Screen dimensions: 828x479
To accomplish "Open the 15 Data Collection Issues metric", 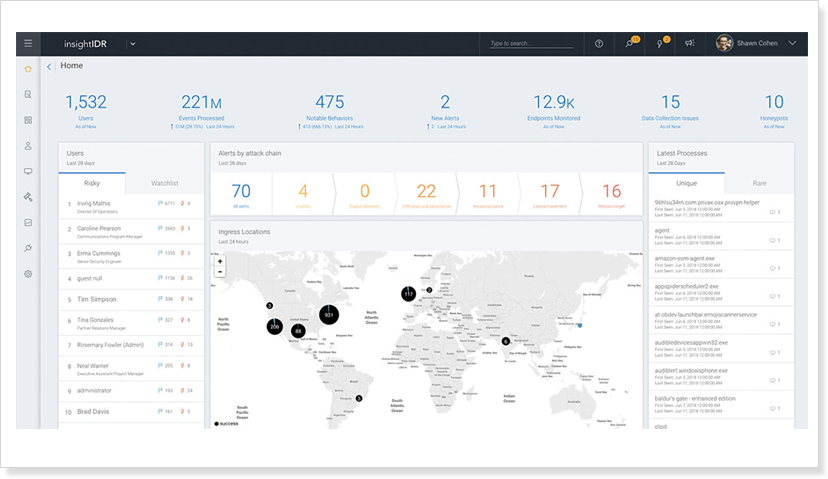I will pyautogui.click(x=670, y=110).
